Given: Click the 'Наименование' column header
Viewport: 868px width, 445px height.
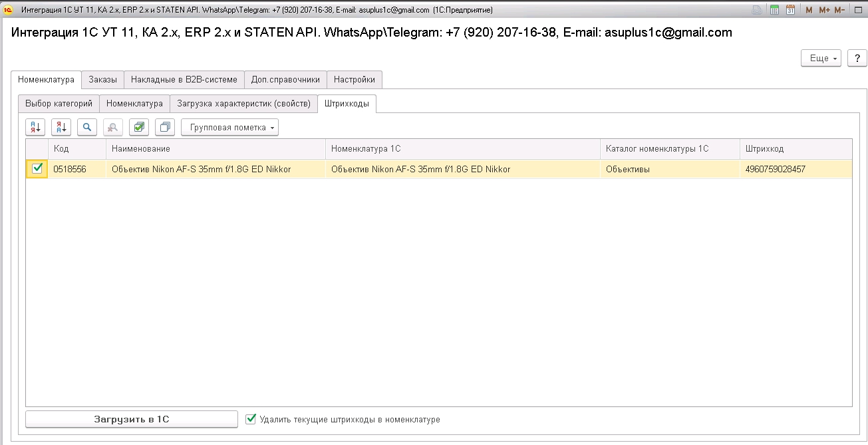Looking at the screenshot, I should (216, 149).
